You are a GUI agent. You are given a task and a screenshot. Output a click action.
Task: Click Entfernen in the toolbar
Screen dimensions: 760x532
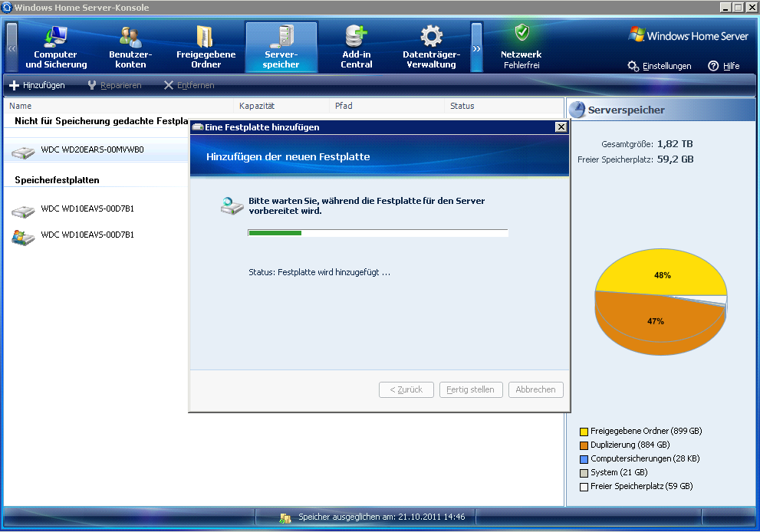(189, 85)
